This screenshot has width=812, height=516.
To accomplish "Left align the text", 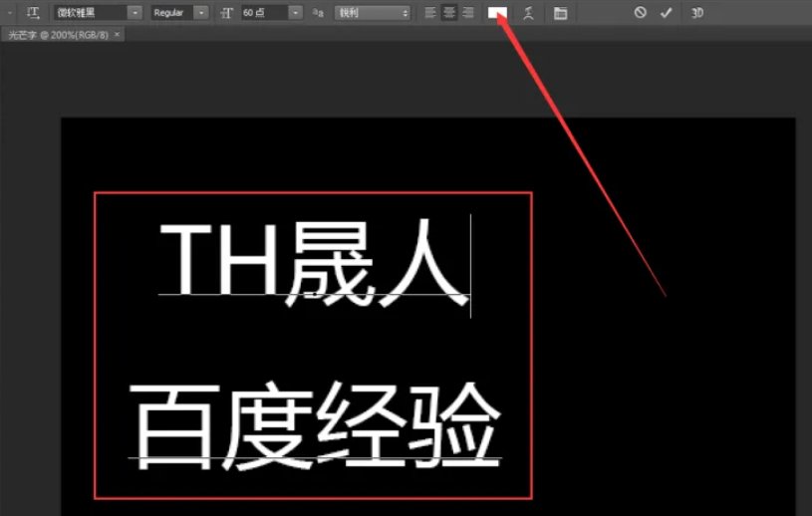I will pos(430,13).
